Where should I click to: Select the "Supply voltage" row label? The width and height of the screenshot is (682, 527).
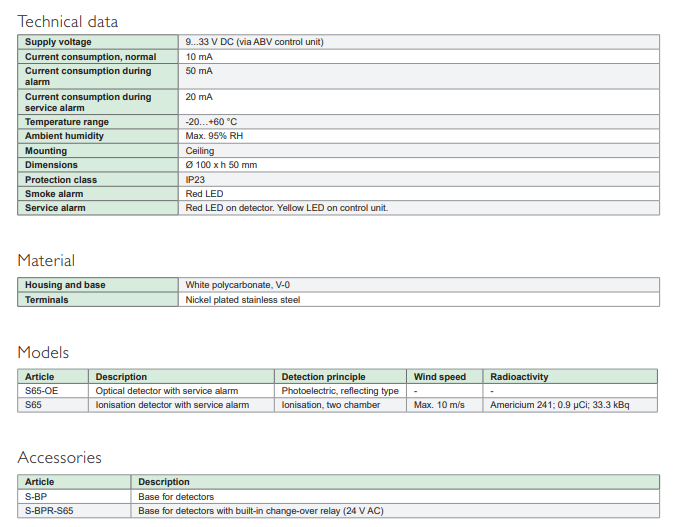click(58, 42)
